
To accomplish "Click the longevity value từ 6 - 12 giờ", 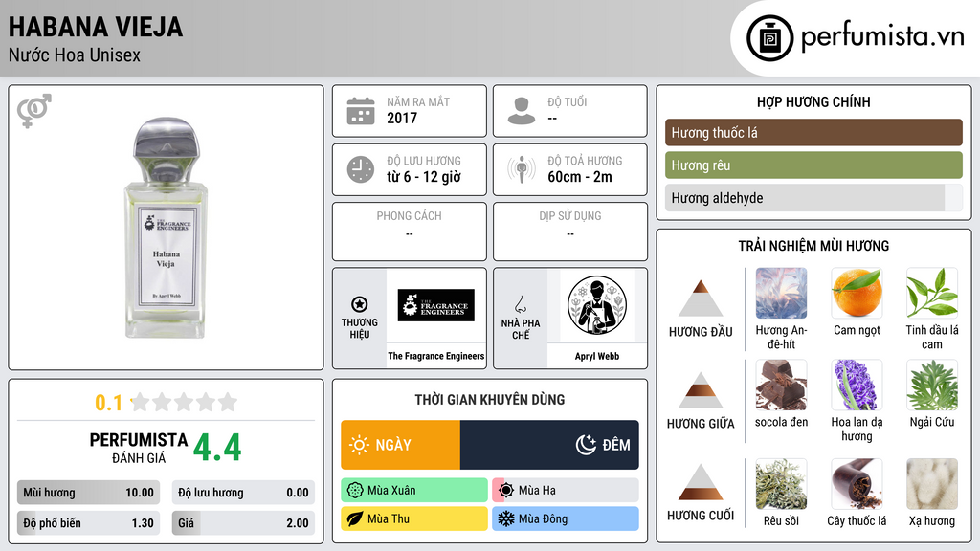I will click(x=424, y=177).
